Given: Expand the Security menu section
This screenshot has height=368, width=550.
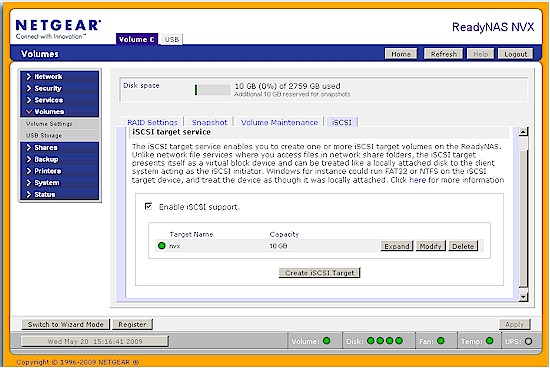Looking at the screenshot, I should (60, 88).
